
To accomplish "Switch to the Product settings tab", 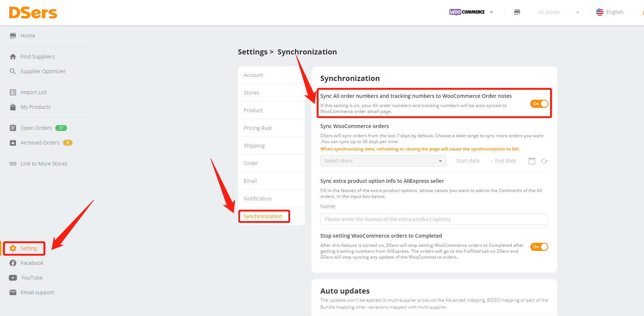I will [x=271, y=110].
